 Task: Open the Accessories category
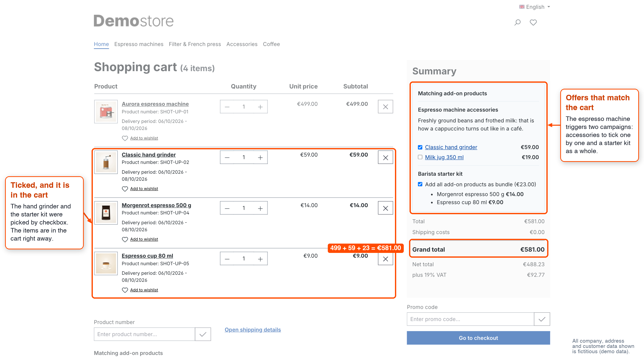pos(242,44)
